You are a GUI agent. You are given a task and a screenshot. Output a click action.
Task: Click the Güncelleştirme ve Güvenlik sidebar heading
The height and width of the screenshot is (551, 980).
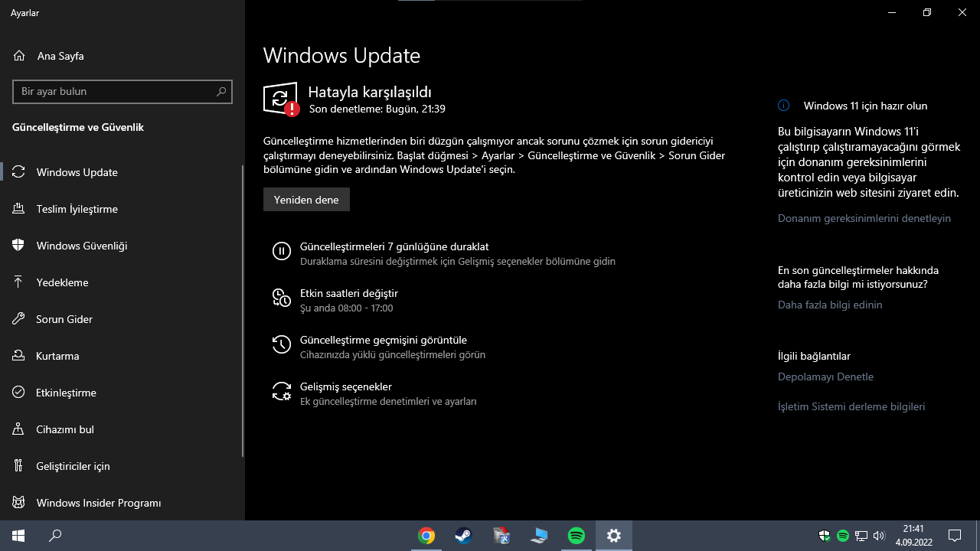click(x=78, y=127)
